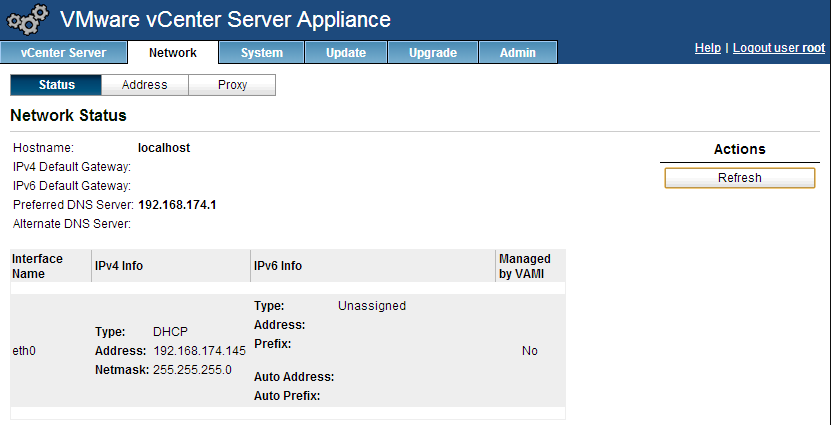This screenshot has width=831, height=425.
Task: Click the Auto Address label
Action: click(x=294, y=377)
